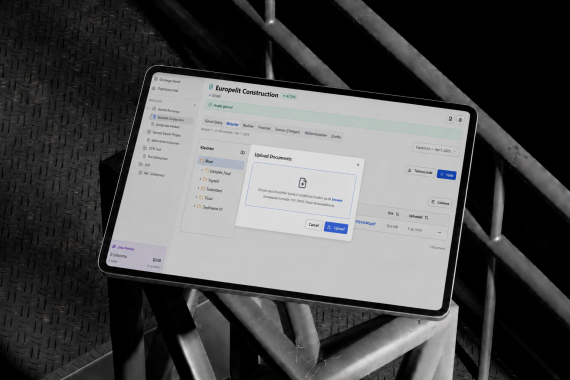Click the blue Yükle button on the page
570x380 pixels.
pyautogui.click(x=447, y=175)
